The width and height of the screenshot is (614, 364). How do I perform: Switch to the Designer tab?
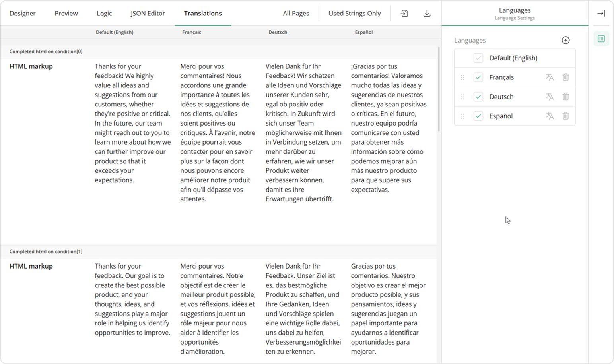pyautogui.click(x=23, y=14)
